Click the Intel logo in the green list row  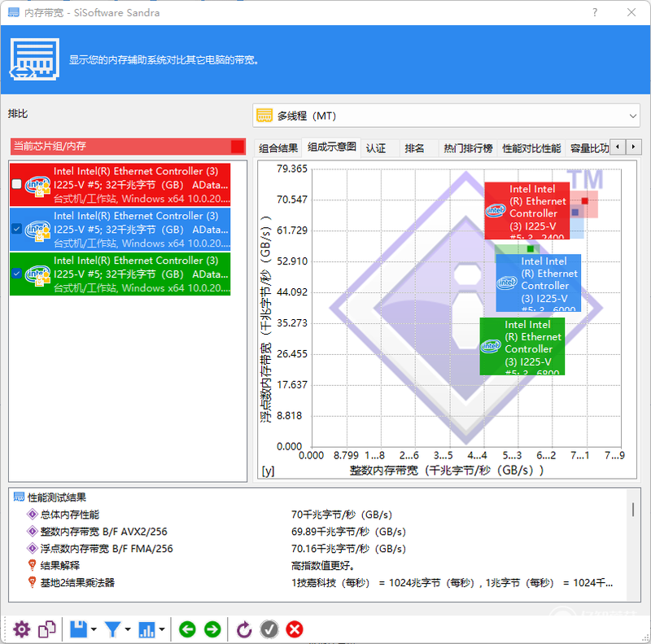click(x=37, y=274)
